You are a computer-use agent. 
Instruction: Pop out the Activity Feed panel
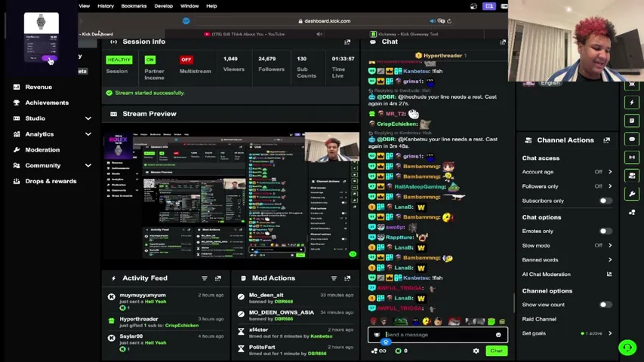coord(218,278)
